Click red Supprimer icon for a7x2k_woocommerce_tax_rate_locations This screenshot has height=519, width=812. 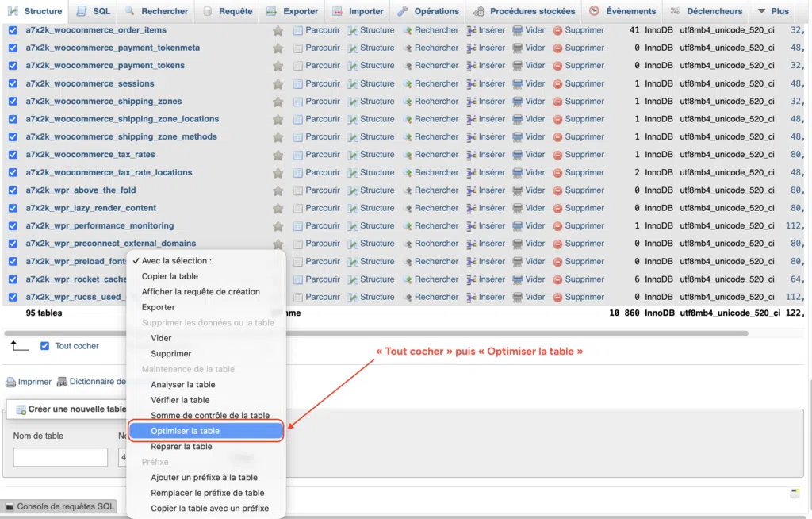coord(557,173)
